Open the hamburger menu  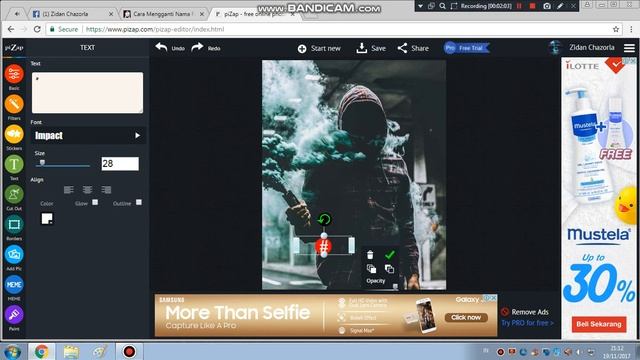(x=629, y=48)
